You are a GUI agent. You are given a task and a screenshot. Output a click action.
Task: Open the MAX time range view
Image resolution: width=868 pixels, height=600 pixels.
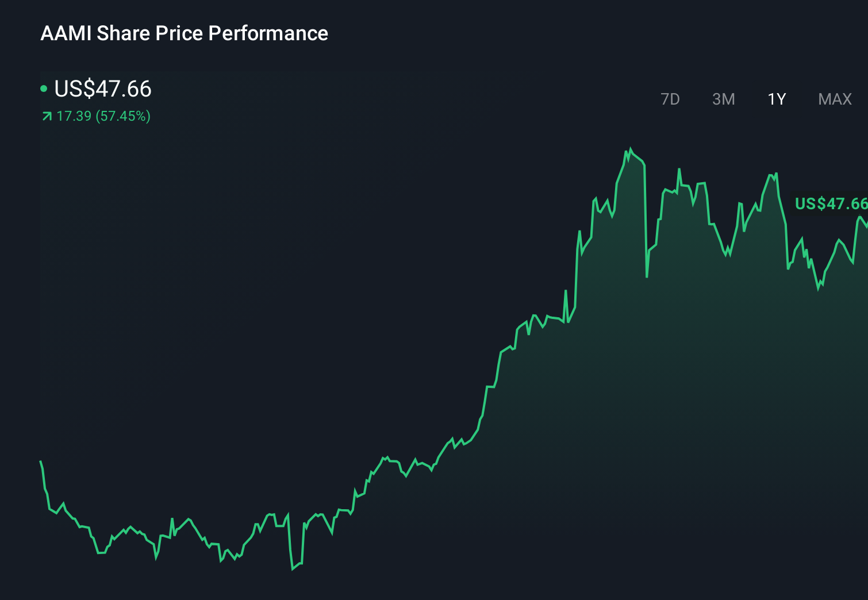pyautogui.click(x=834, y=99)
